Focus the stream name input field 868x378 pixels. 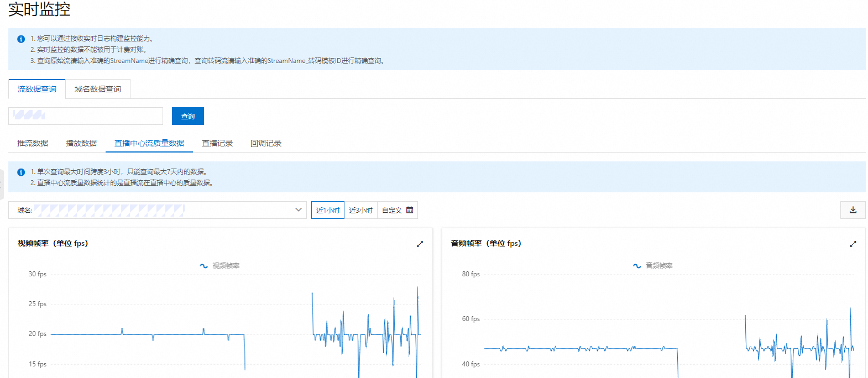click(x=86, y=116)
